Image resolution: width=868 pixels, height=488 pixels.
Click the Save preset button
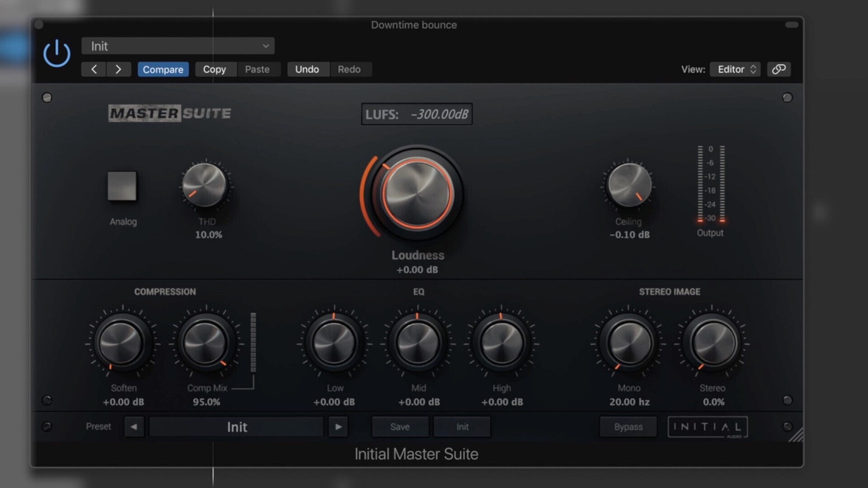point(400,427)
